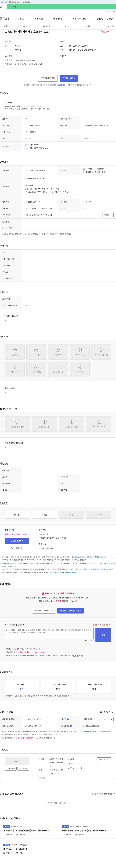The height and width of the screenshot is (868, 116).
Task: Click the 자녀 학자금 지원 icon
Action: coord(101,351)
